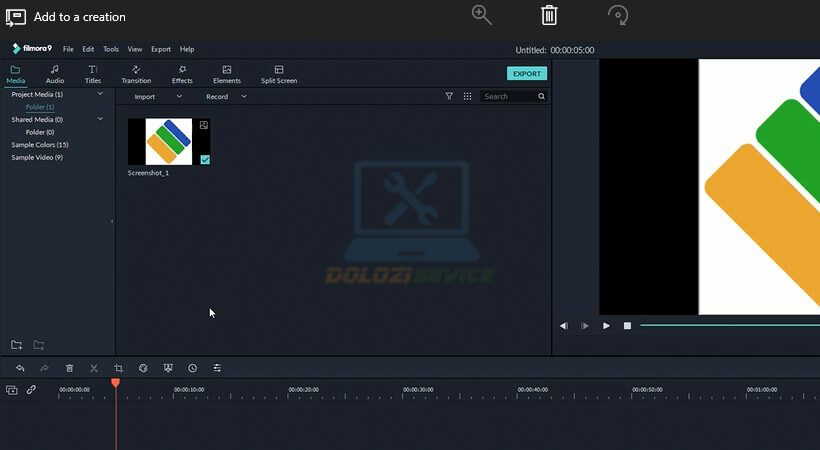Viewport: 820px width, 450px height.
Task: Click the filter funnel icon in media panel
Action: 449,96
